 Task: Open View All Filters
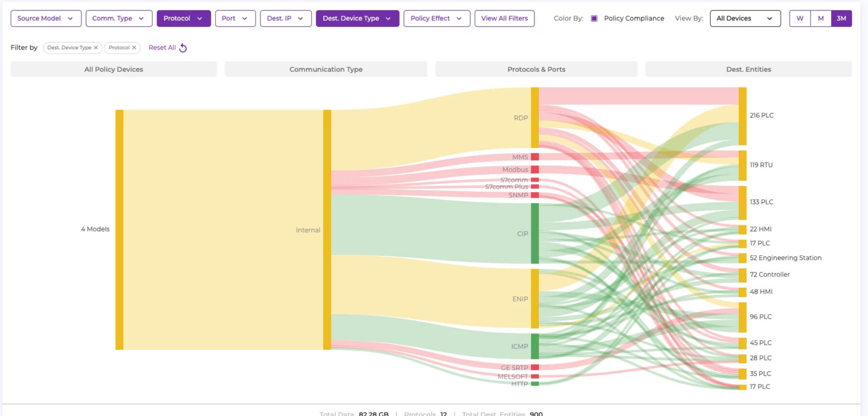[504, 18]
